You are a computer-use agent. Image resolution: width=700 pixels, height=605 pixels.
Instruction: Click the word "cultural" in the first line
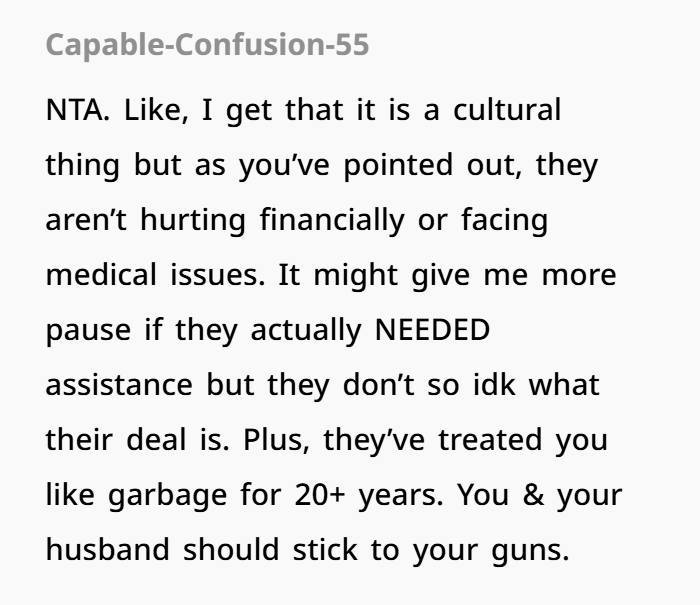pyautogui.click(x=507, y=109)
